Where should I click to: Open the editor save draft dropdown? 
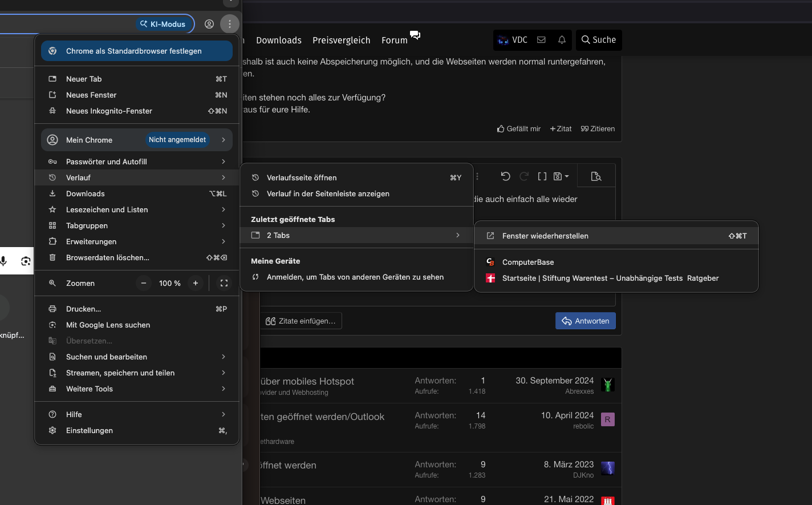tap(561, 176)
